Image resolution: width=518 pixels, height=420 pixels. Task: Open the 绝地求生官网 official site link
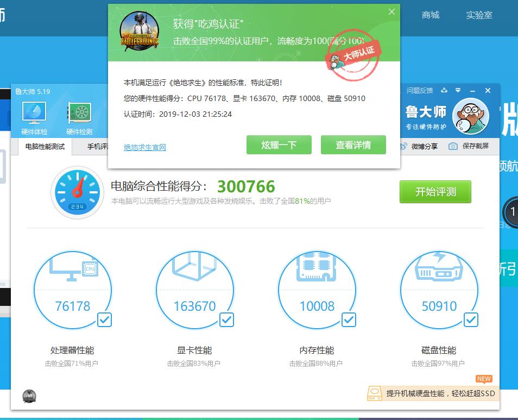click(144, 147)
